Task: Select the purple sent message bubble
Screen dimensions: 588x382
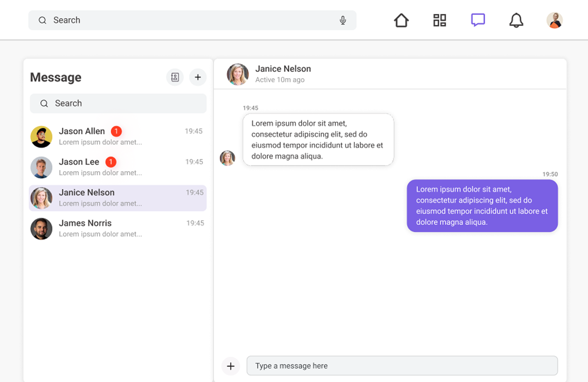Action: pos(482,206)
